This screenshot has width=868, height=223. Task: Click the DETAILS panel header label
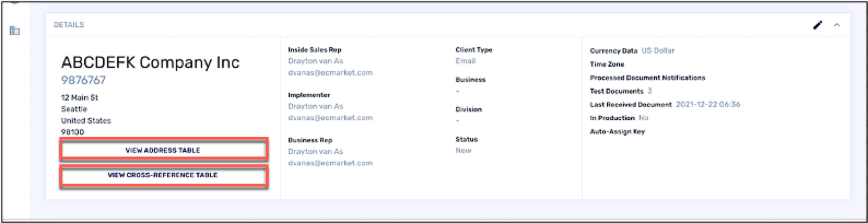coord(69,25)
